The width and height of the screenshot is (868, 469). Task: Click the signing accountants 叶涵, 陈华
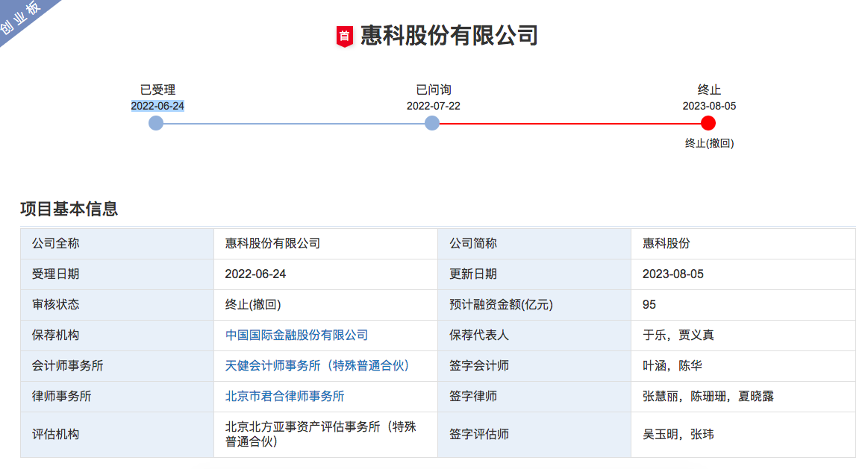pyautogui.click(x=672, y=365)
